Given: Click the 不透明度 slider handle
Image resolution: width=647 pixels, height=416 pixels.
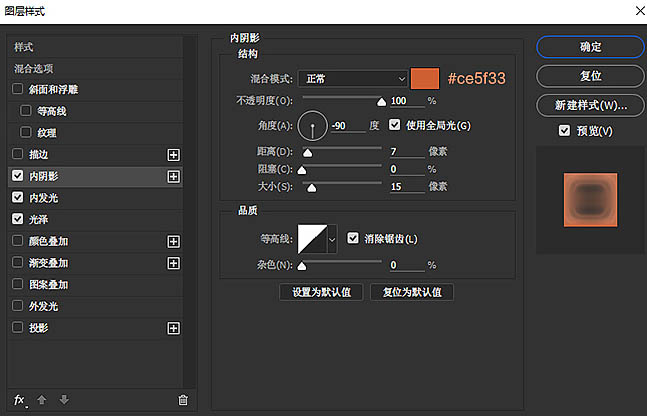Looking at the screenshot, I should 382,102.
